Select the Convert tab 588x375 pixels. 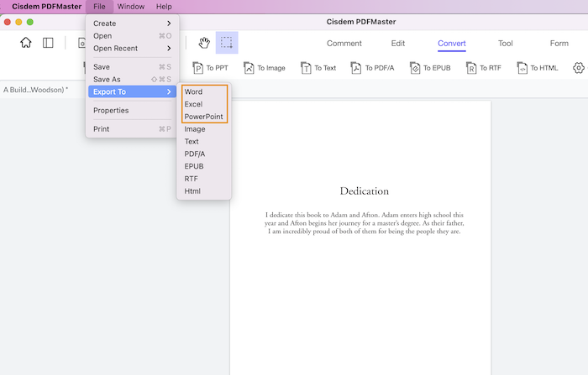[452, 43]
